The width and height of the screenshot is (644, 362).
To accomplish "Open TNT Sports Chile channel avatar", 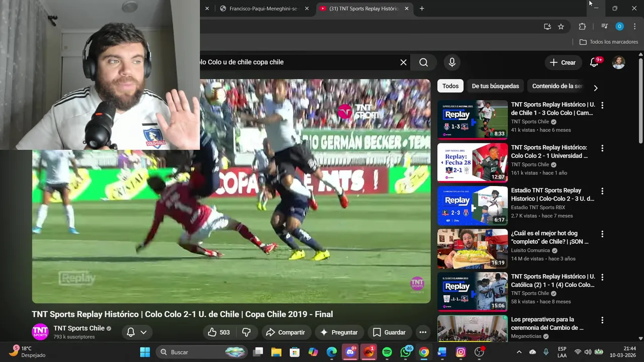I will coord(40,332).
